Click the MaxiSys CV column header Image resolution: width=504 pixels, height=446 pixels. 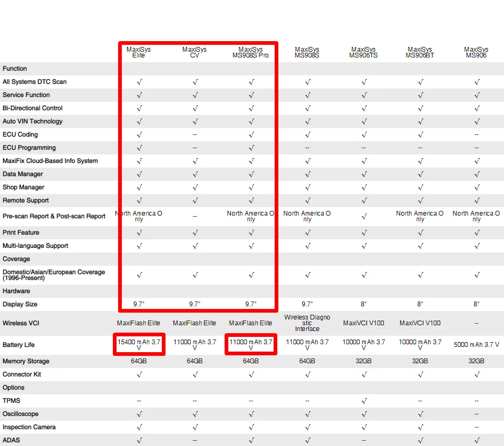tap(195, 52)
